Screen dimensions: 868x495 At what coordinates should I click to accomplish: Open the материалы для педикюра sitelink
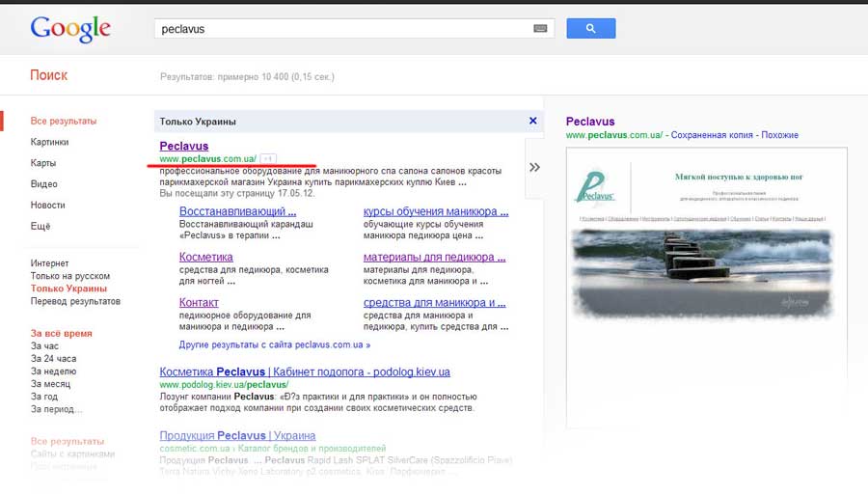point(434,257)
